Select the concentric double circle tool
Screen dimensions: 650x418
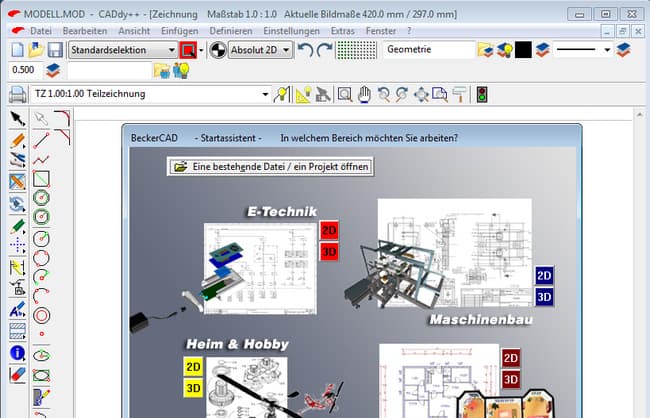point(41,316)
